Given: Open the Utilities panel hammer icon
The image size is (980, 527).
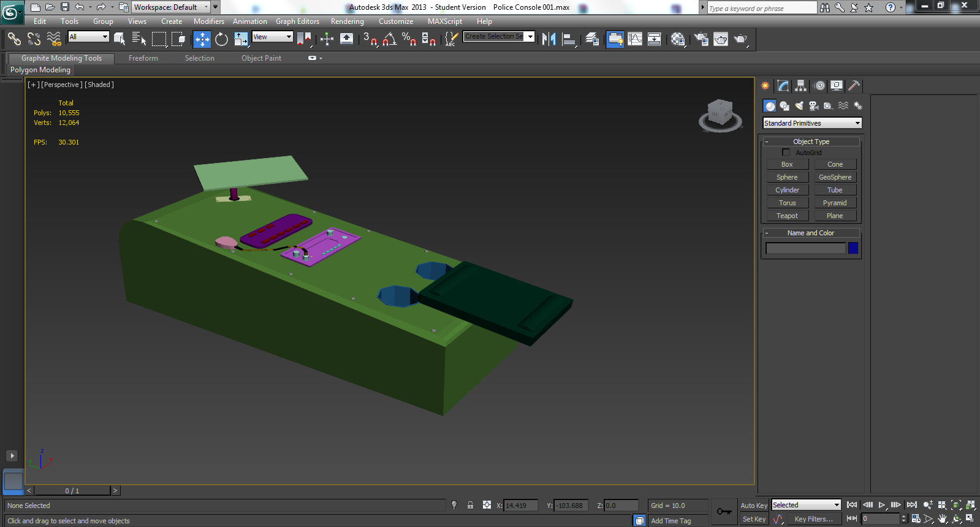Looking at the screenshot, I should pyautogui.click(x=854, y=86).
